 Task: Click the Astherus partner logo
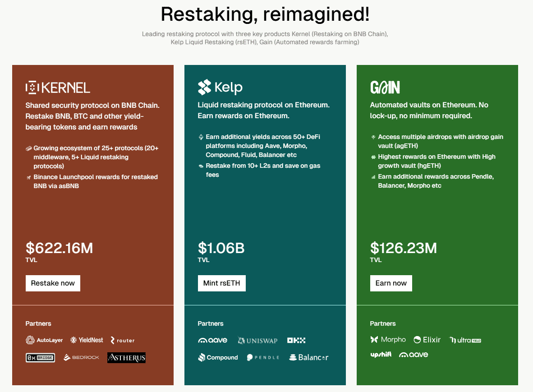[126, 358]
